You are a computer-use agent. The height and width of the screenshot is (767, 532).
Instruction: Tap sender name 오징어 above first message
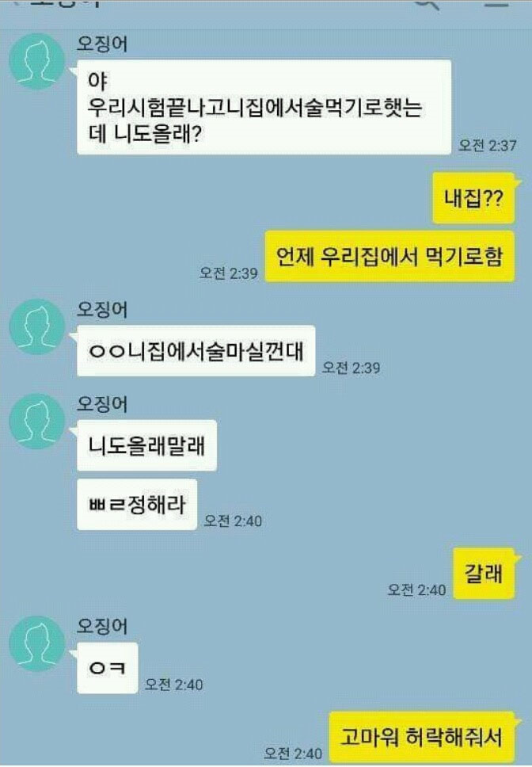pyautogui.click(x=102, y=44)
